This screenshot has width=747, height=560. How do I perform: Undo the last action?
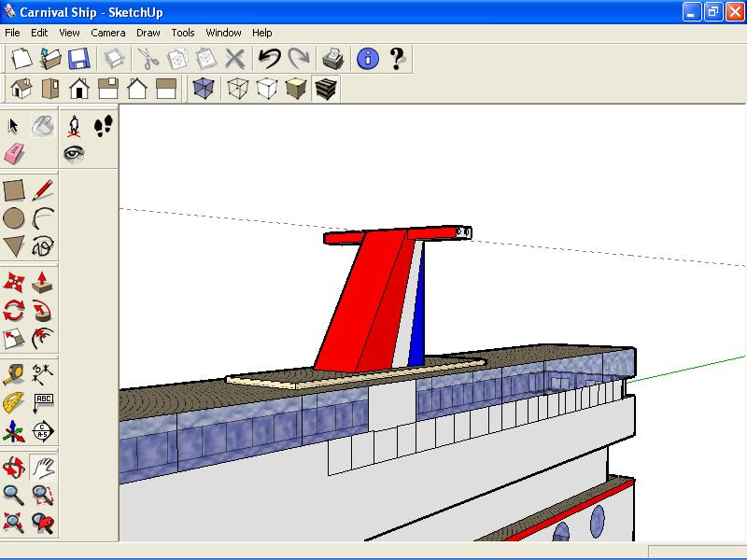[270, 59]
